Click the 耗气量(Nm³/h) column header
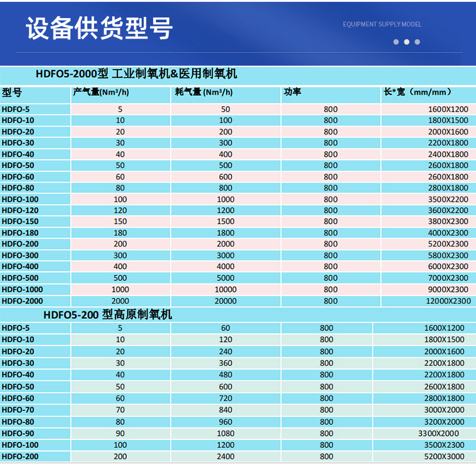476x466 pixels. [204, 92]
